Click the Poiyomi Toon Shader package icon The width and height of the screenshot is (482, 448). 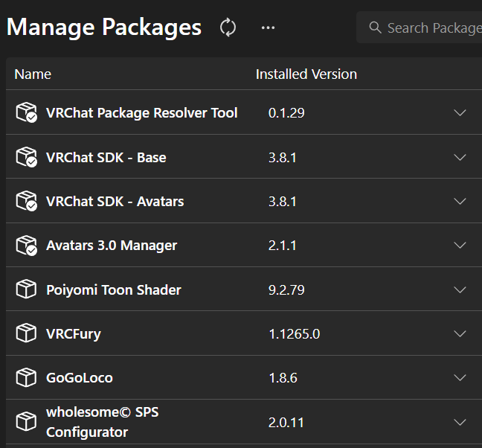click(26, 289)
